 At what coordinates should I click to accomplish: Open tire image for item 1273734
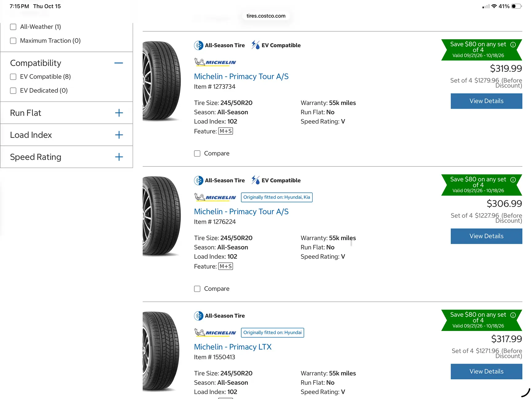point(162,81)
